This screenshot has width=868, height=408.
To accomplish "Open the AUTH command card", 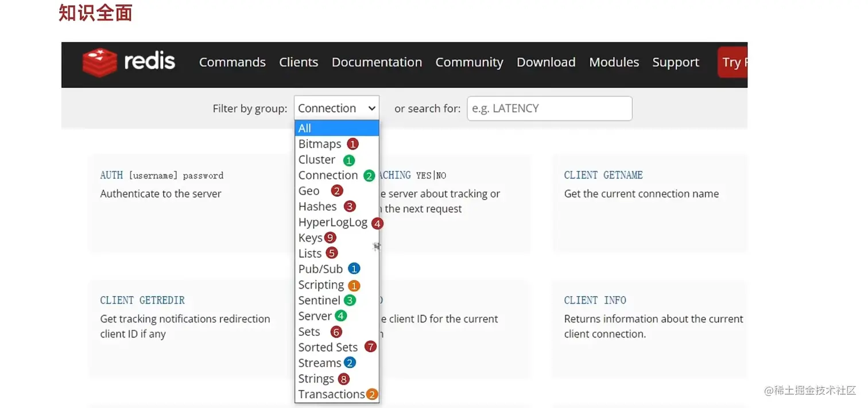I will 191,203.
